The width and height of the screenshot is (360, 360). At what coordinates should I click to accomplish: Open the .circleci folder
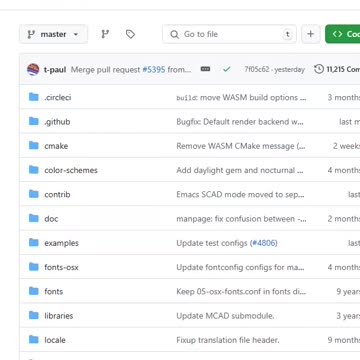(58, 97)
